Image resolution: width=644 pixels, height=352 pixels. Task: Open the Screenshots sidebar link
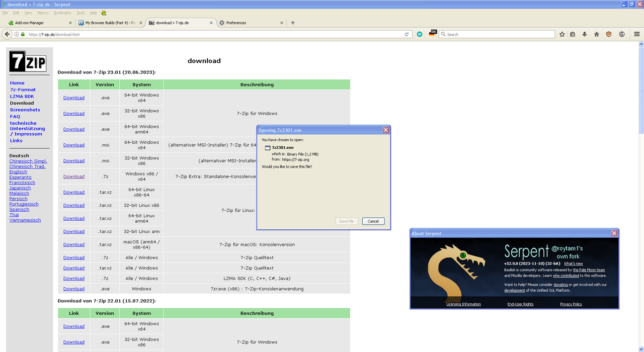coord(25,110)
